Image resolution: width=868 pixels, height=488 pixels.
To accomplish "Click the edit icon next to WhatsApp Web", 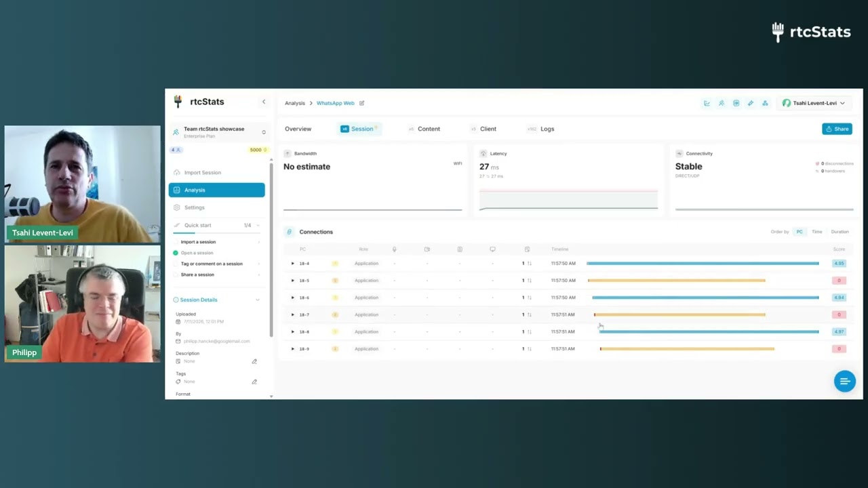I will coord(361,103).
